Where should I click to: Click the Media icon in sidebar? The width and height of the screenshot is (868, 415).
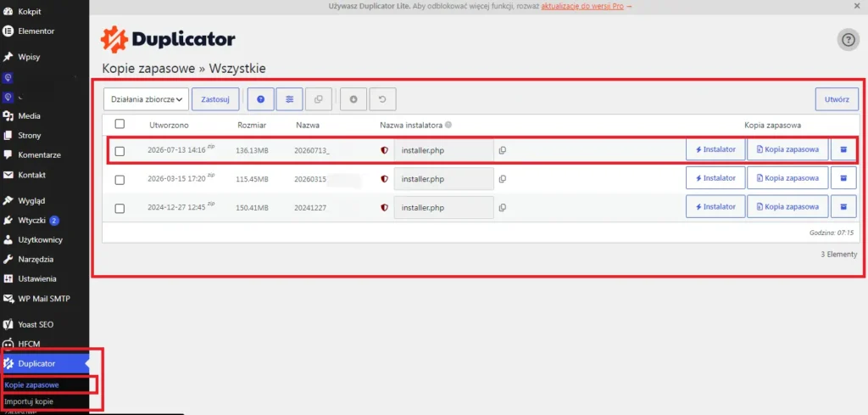pos(8,115)
